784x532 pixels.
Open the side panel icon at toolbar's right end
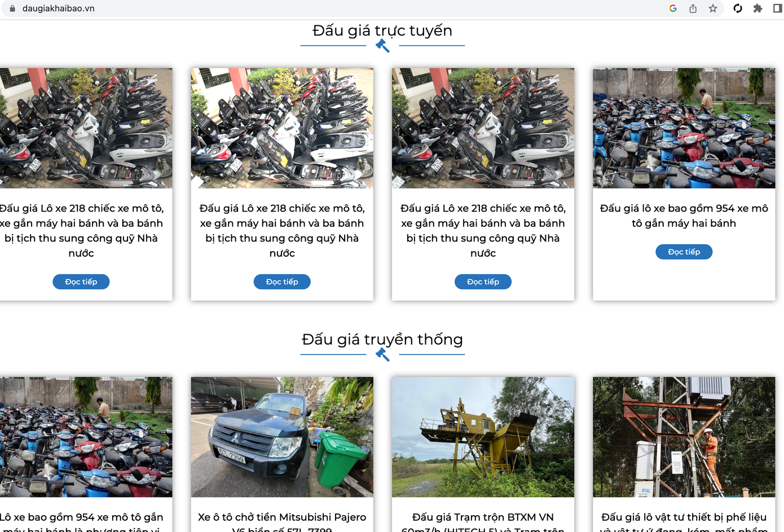tap(777, 8)
